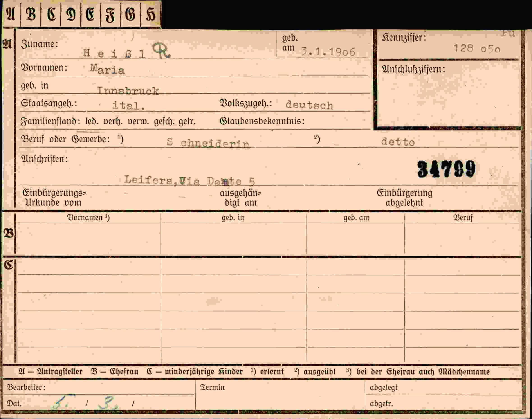Click the ethnicity value "deutsch"

tap(309, 105)
